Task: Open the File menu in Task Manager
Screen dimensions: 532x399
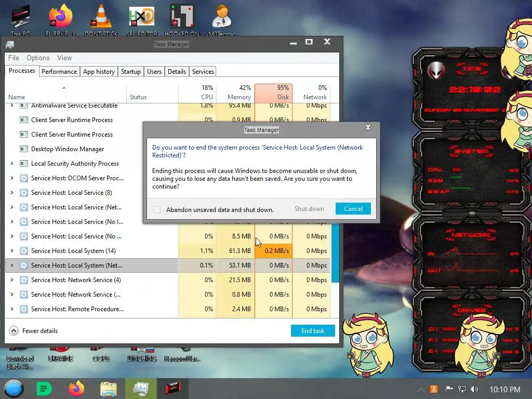Action: click(14, 58)
